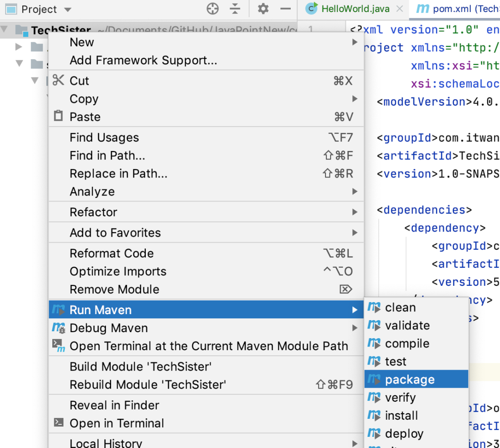Choose Rebuild Module 'TechSister'

pos(206,385)
